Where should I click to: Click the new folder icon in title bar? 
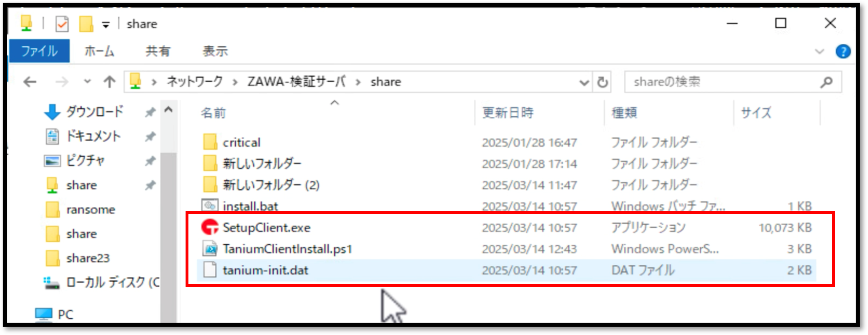tap(86, 24)
